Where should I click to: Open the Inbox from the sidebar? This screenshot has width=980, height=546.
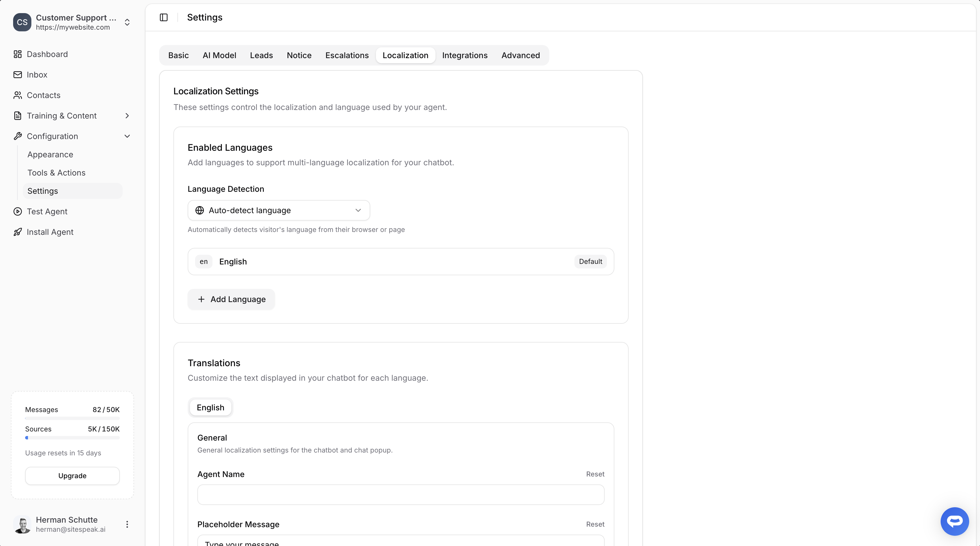(37, 75)
